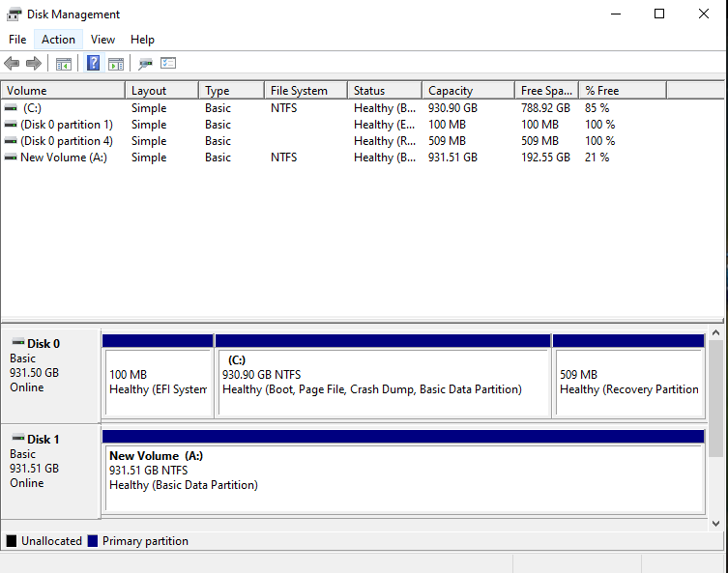
Task: Click the Disk Management title bar icon
Action: 14,14
